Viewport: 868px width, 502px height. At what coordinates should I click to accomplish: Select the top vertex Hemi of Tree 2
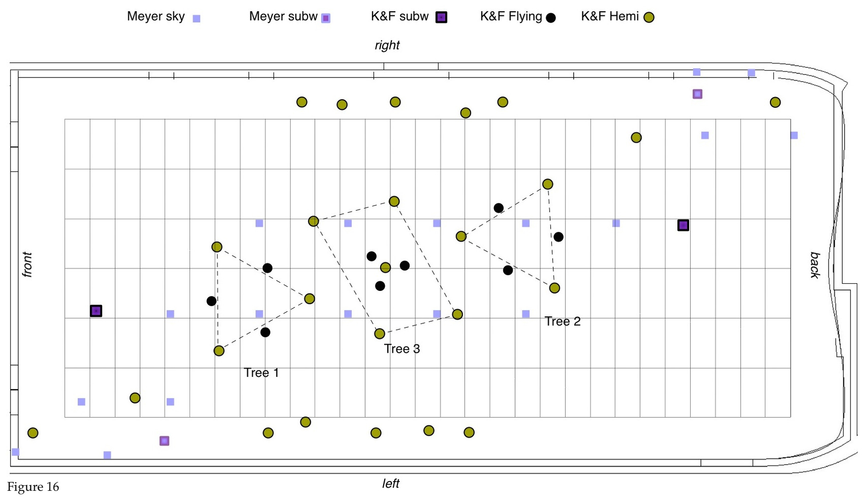(547, 184)
